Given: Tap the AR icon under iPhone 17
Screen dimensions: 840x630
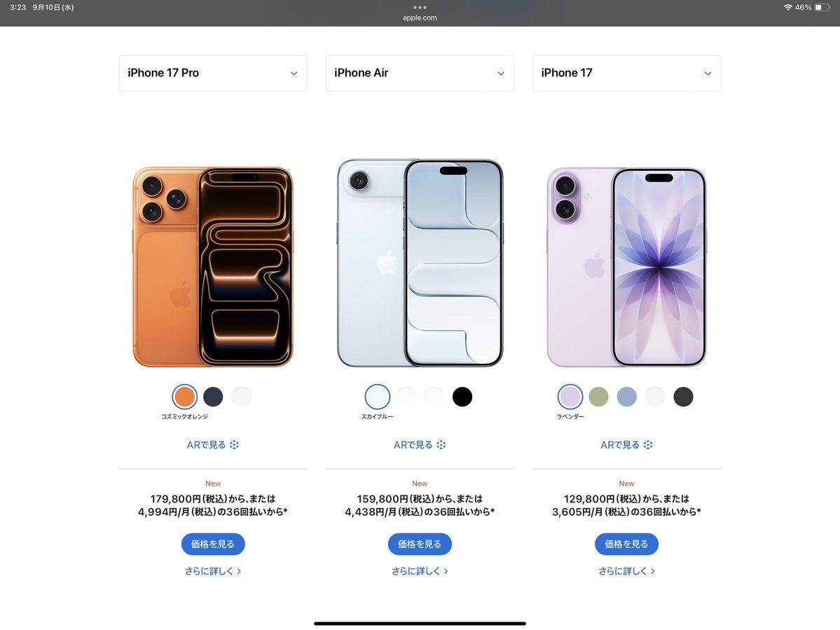Looking at the screenshot, I should click(648, 444).
